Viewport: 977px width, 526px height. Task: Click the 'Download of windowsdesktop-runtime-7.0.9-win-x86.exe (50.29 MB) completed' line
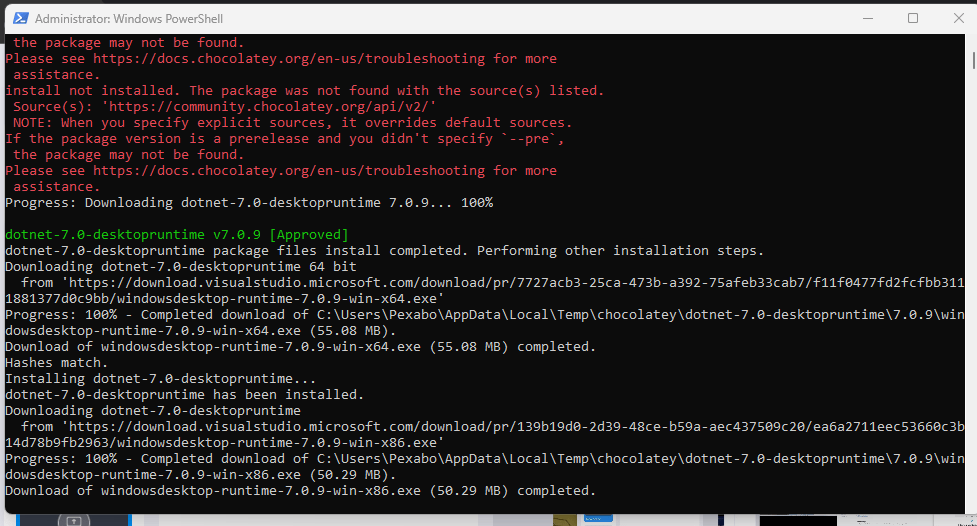[x=300, y=490]
